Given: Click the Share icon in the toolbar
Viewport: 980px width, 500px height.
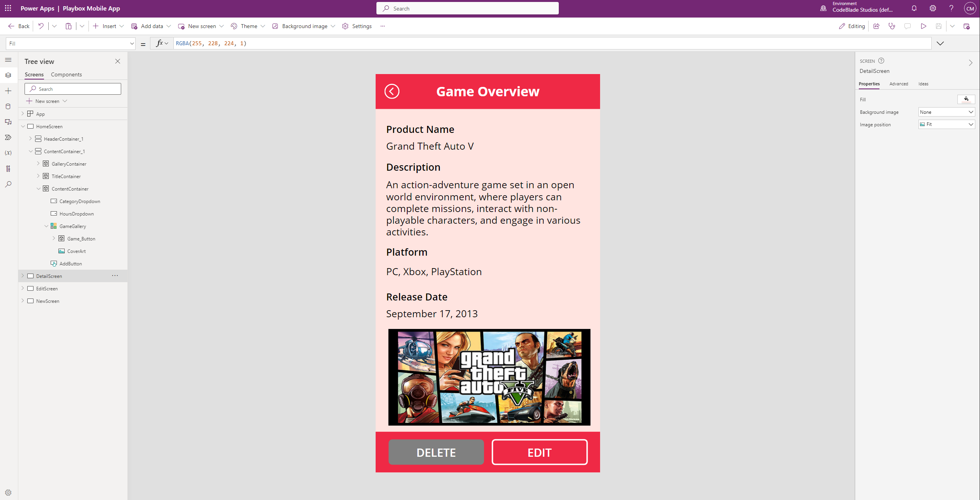Looking at the screenshot, I should point(876,26).
